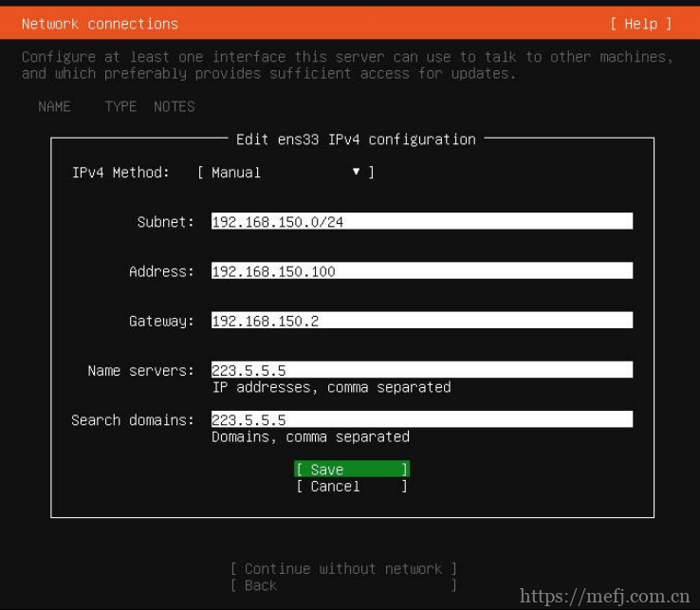Choose Continue without network
Viewport: 700px width, 610px height.
pyautogui.click(x=343, y=569)
